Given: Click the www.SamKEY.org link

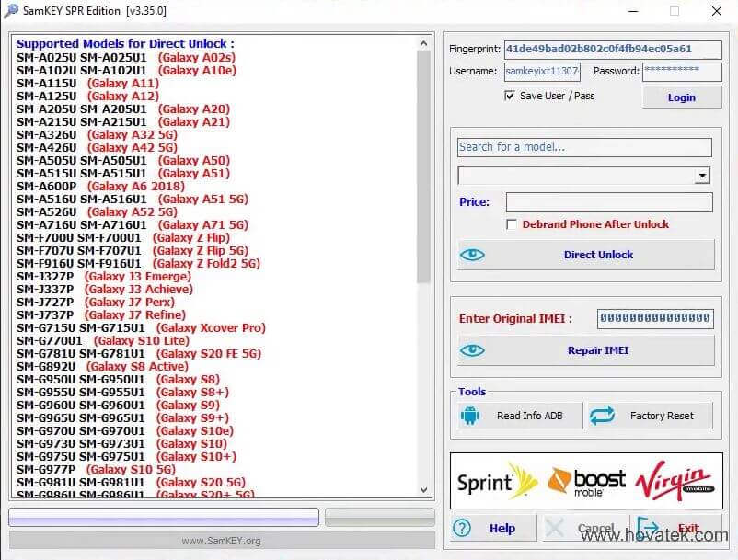Looking at the screenshot, I should pos(221,541).
